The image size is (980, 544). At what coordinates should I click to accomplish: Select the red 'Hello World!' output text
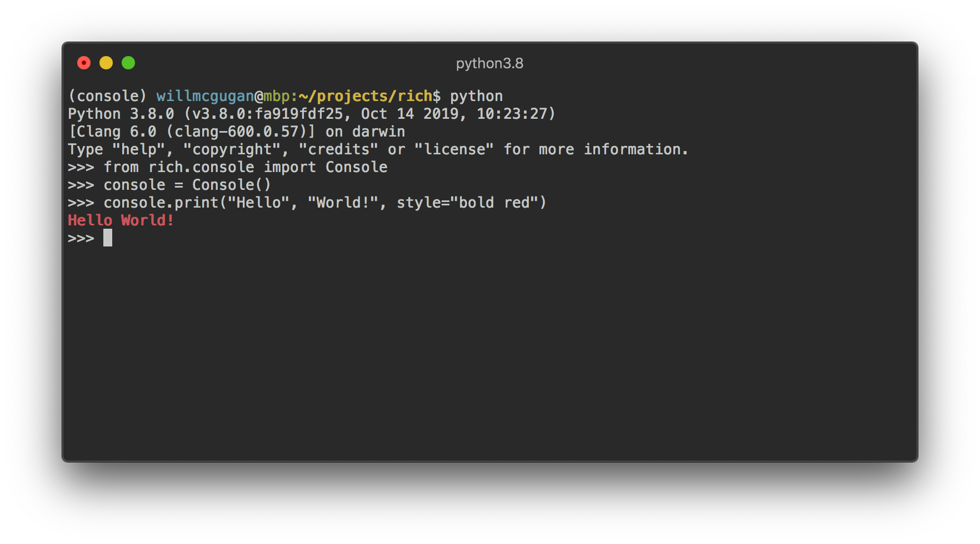point(120,220)
